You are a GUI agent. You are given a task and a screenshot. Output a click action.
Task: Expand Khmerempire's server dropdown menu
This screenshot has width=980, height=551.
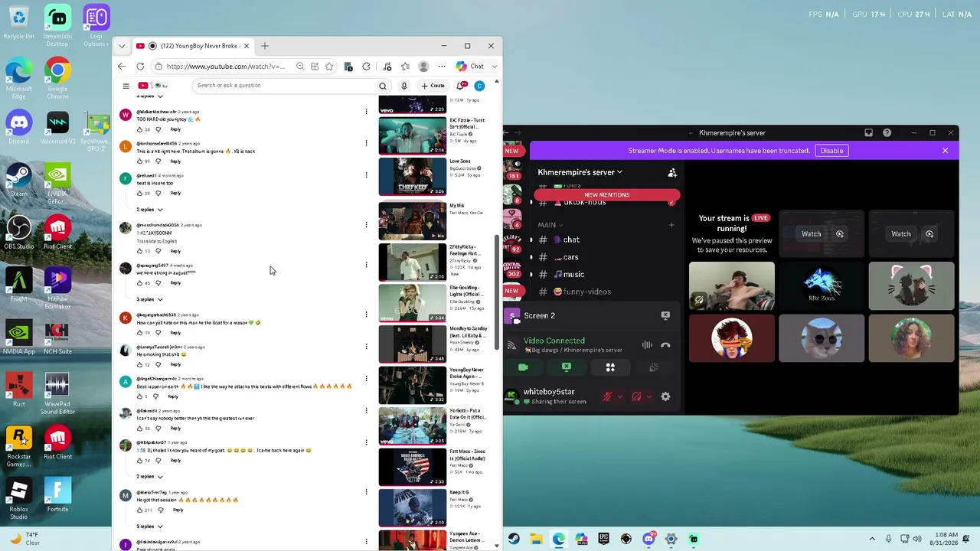point(580,173)
